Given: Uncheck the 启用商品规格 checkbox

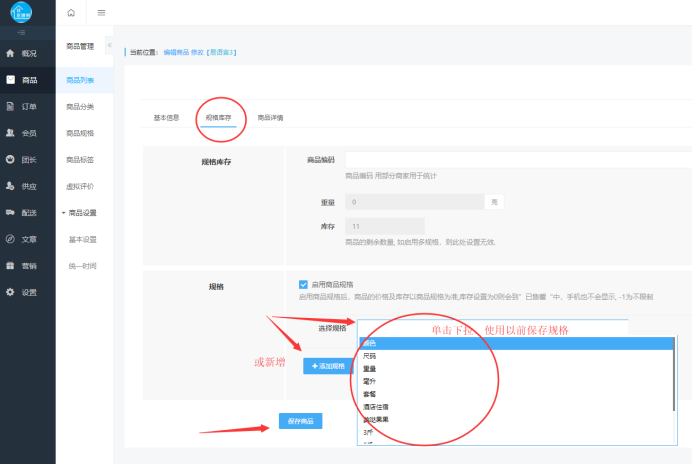Looking at the screenshot, I should click(303, 284).
